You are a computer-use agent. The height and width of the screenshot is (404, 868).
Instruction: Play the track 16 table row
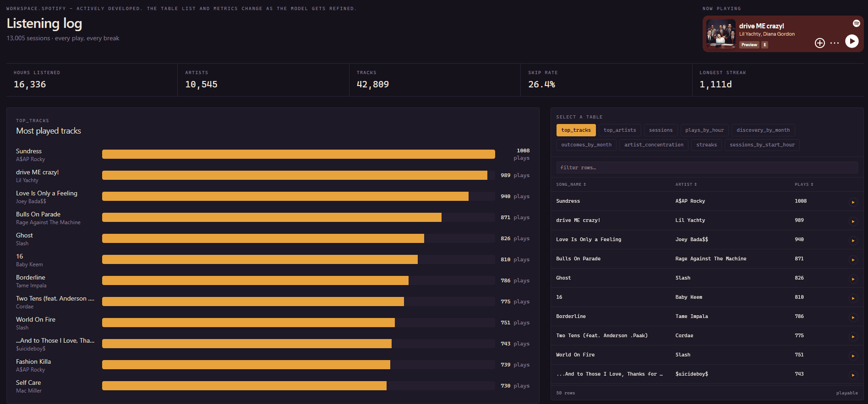853,298
